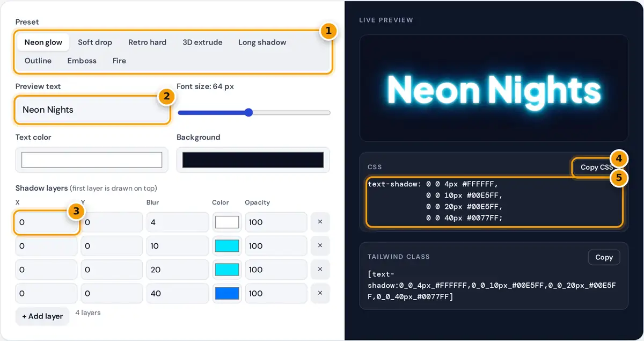This screenshot has width=644, height=341.
Task: Click the Blur field showing 4
Action: 177,222
